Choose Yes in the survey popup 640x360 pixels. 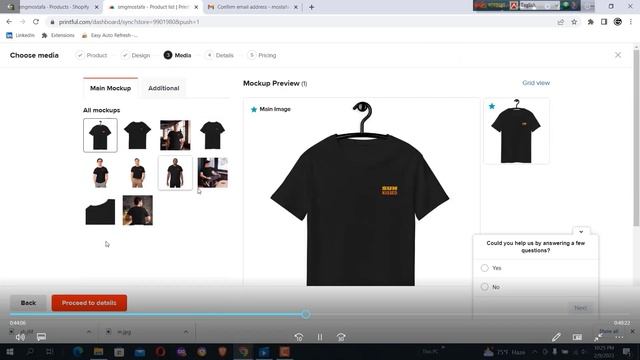coord(484,268)
